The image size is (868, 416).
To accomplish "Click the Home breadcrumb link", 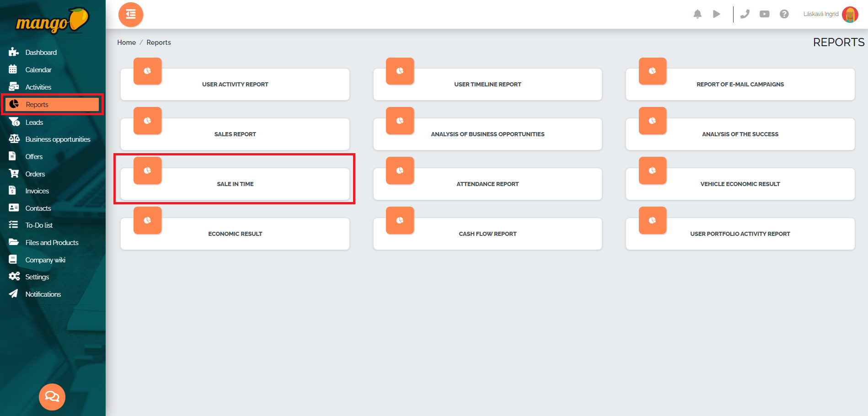I will point(126,43).
